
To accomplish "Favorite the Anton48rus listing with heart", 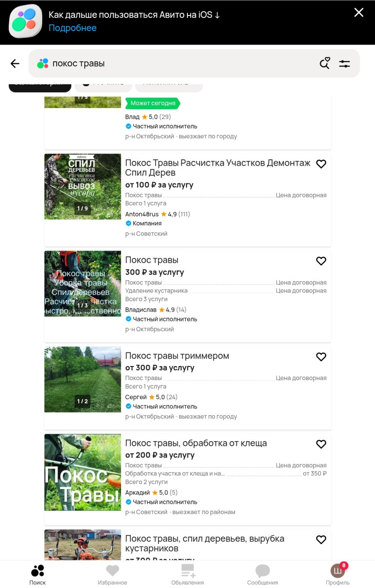I will pyautogui.click(x=321, y=164).
